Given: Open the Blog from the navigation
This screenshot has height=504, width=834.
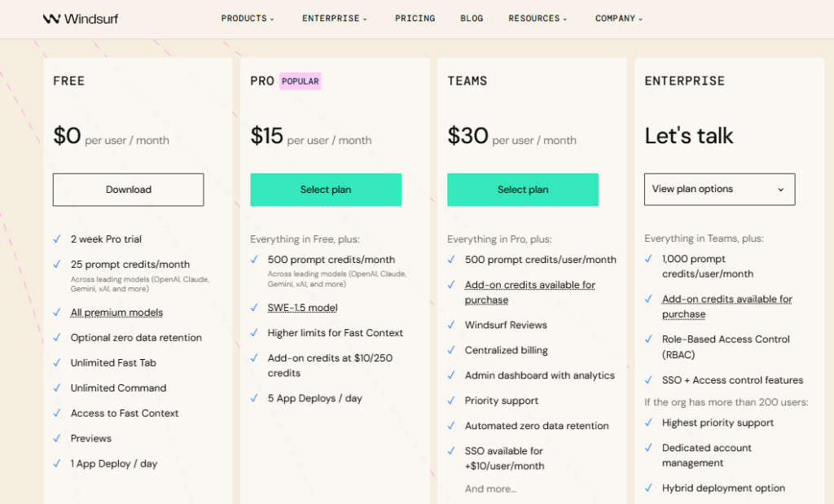Looking at the screenshot, I should (x=472, y=19).
